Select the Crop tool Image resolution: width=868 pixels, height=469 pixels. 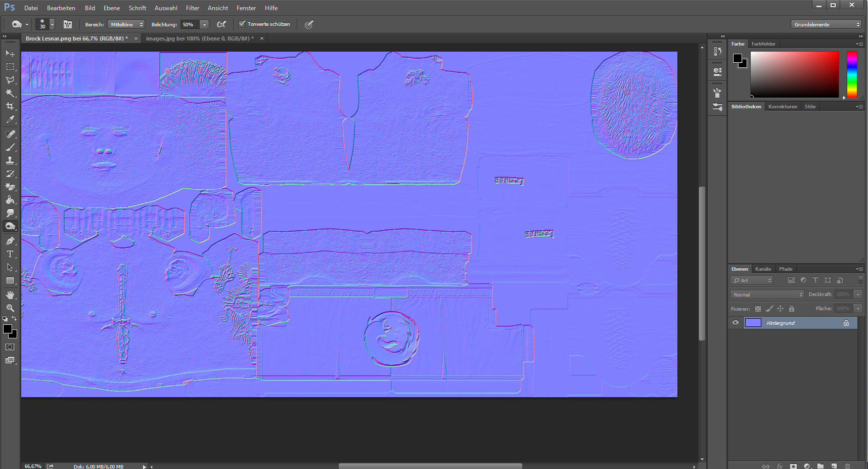pos(10,106)
